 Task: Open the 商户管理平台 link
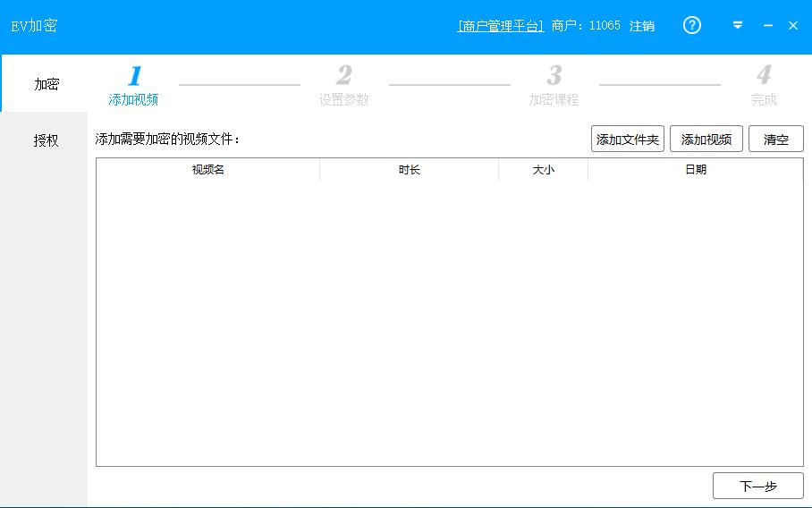click(500, 26)
